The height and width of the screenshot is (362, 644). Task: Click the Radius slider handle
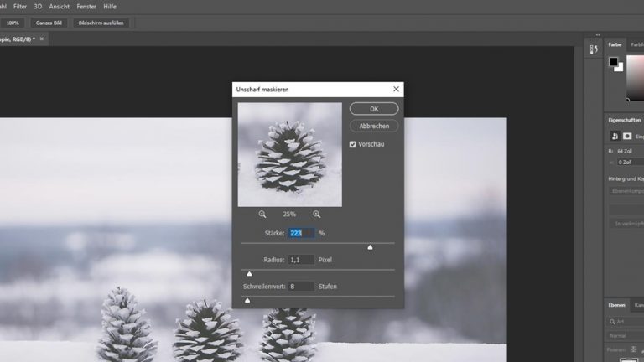[x=249, y=274]
